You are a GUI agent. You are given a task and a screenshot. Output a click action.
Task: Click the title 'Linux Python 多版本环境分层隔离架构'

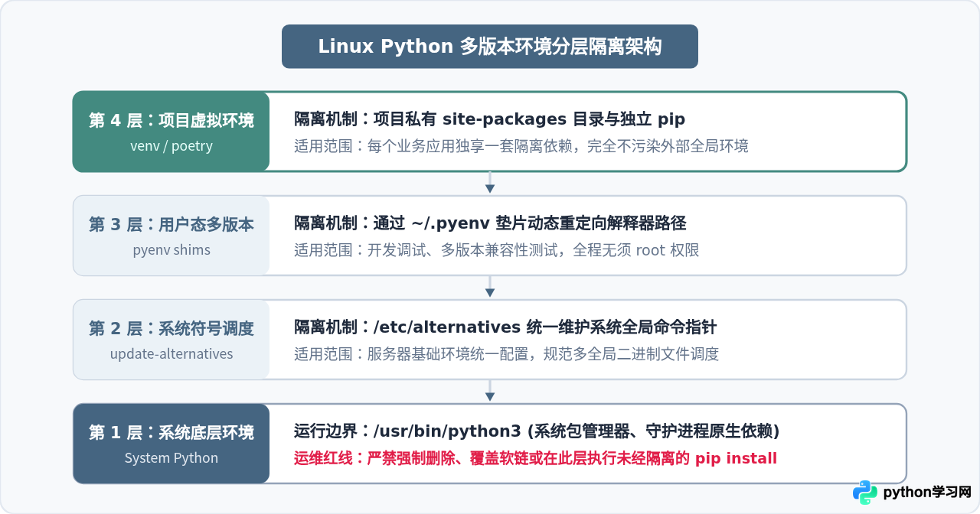(490, 47)
